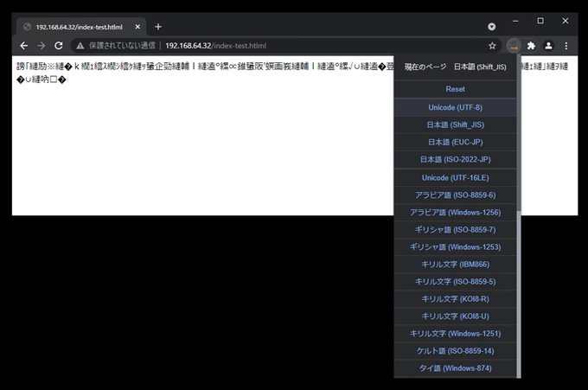Click the tab search dropdown circle icon

492,27
